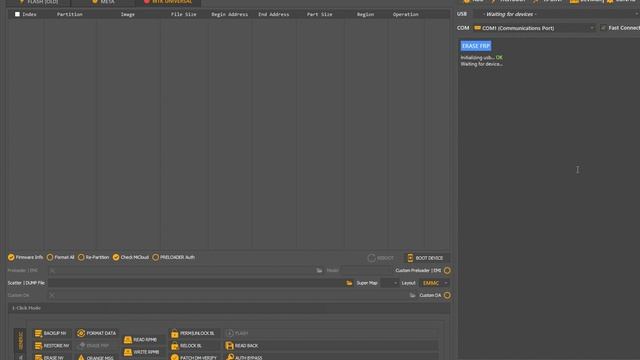Click the READ BACK floppy icon
640x360 pixels.
(229, 346)
